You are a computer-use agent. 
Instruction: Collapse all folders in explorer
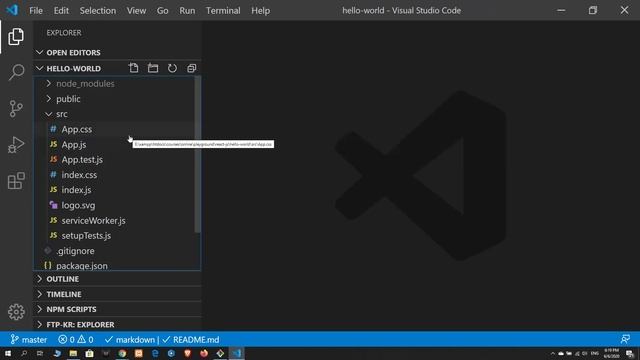pos(191,68)
